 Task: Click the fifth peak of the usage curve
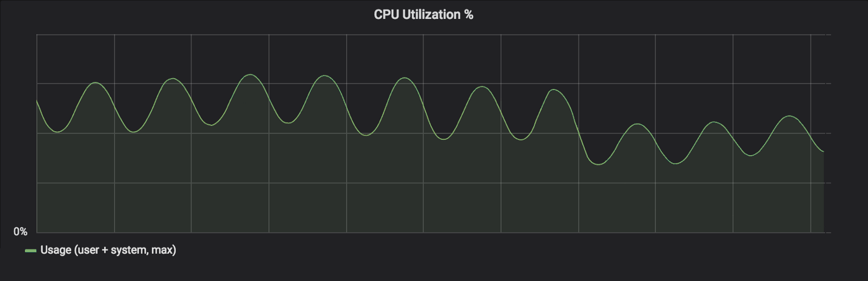click(x=404, y=78)
